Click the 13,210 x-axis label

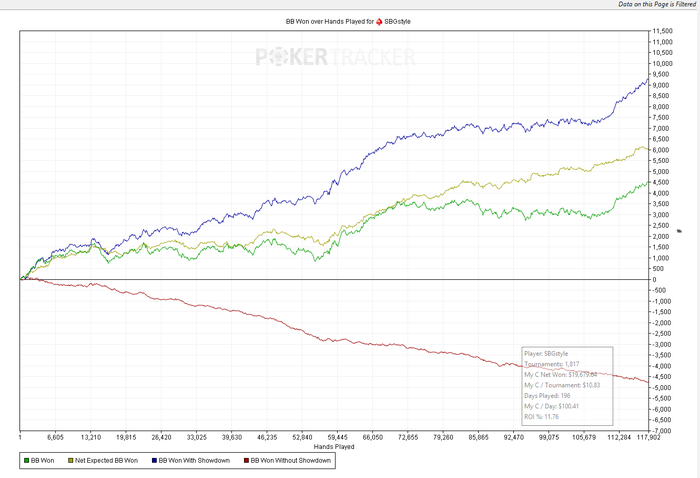pos(91,437)
